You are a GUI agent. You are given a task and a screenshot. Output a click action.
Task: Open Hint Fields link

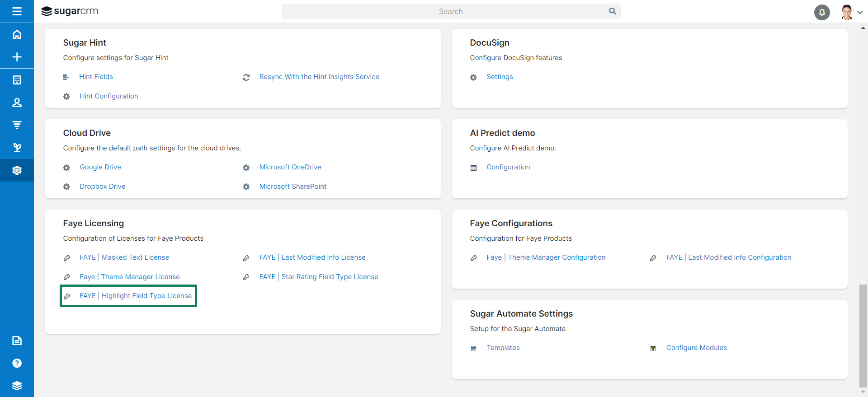(x=96, y=77)
